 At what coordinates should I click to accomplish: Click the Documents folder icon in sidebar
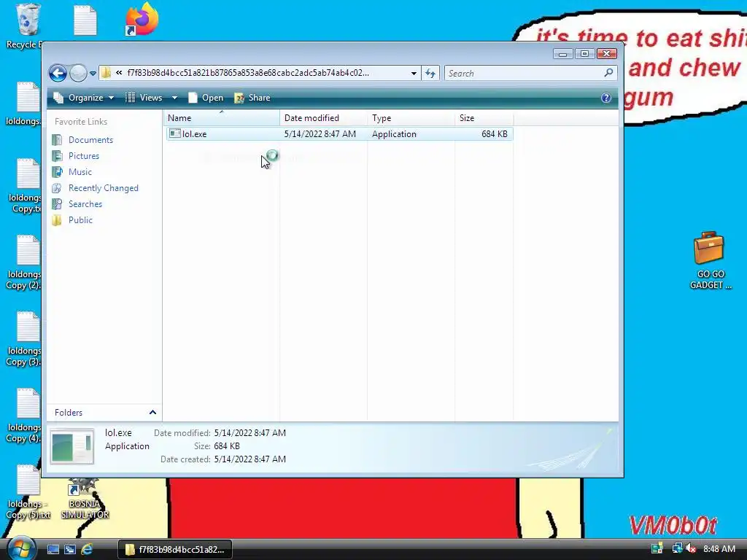[x=57, y=140]
